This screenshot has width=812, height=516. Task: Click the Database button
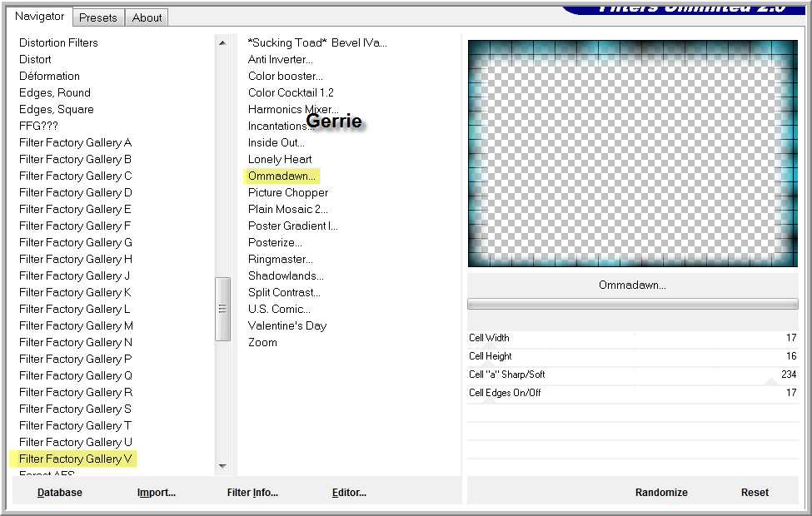[x=60, y=492]
